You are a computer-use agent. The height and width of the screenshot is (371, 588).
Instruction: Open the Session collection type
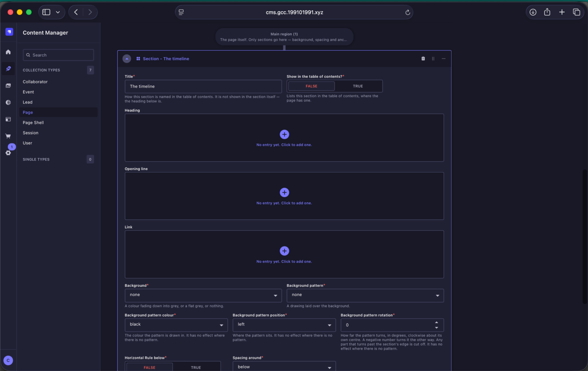pyautogui.click(x=30, y=133)
